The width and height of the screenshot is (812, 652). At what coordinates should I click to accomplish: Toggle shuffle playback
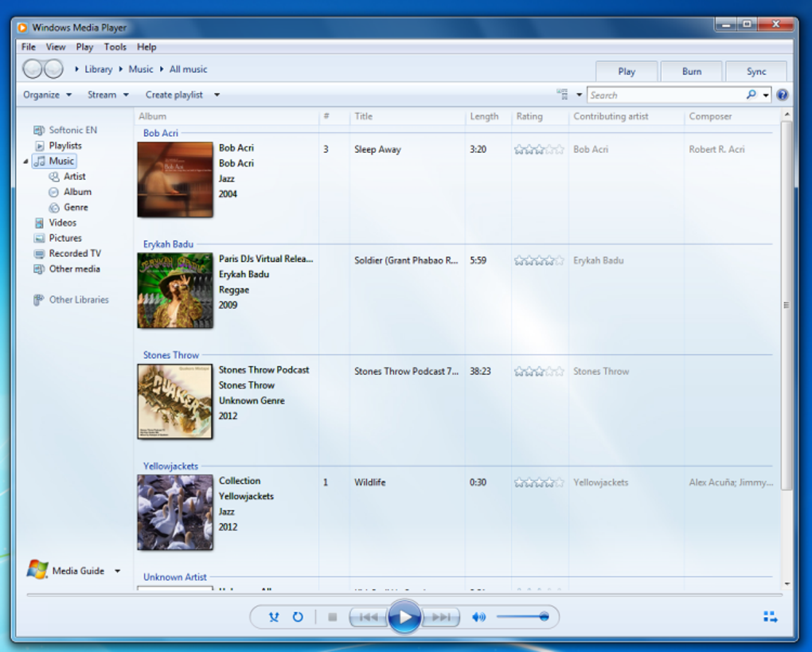274,617
